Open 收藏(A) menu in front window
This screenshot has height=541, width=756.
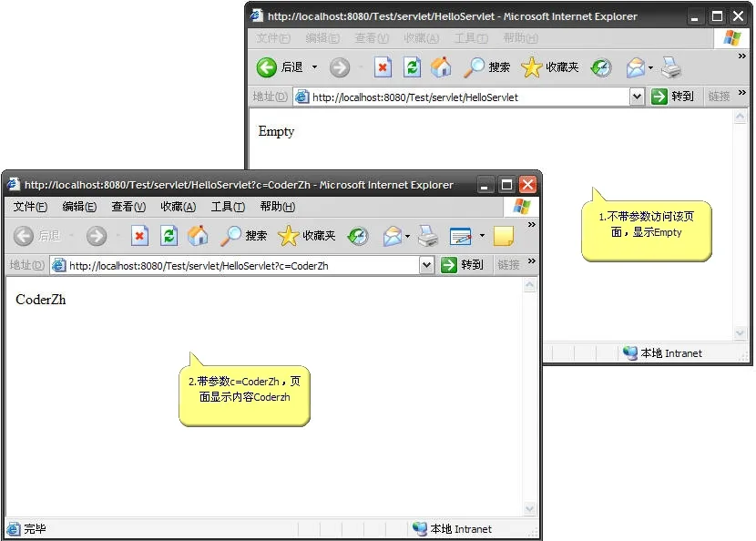178,207
